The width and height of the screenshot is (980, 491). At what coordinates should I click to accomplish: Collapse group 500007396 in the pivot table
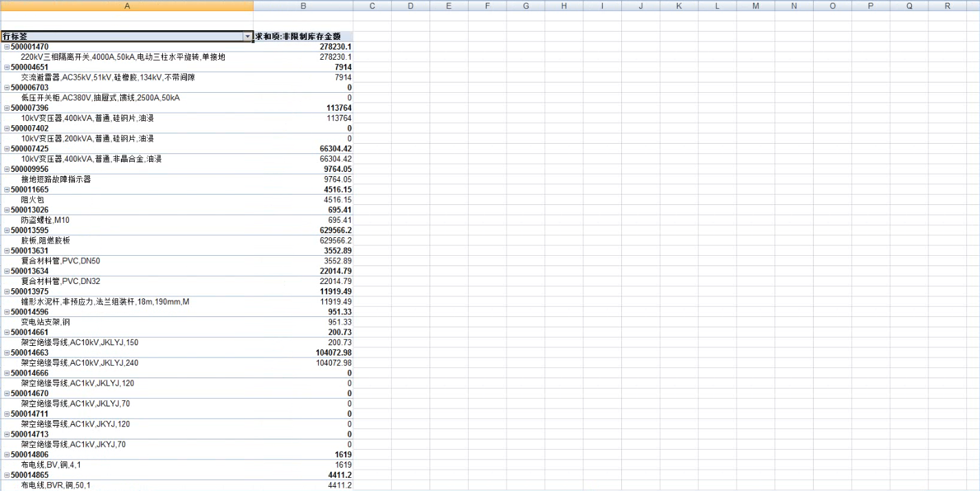pyautogui.click(x=6, y=108)
